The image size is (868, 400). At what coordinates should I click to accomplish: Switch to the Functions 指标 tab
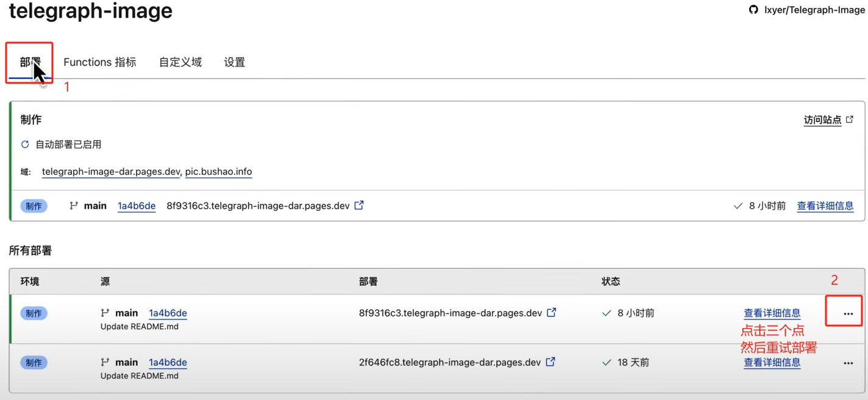[x=100, y=62]
